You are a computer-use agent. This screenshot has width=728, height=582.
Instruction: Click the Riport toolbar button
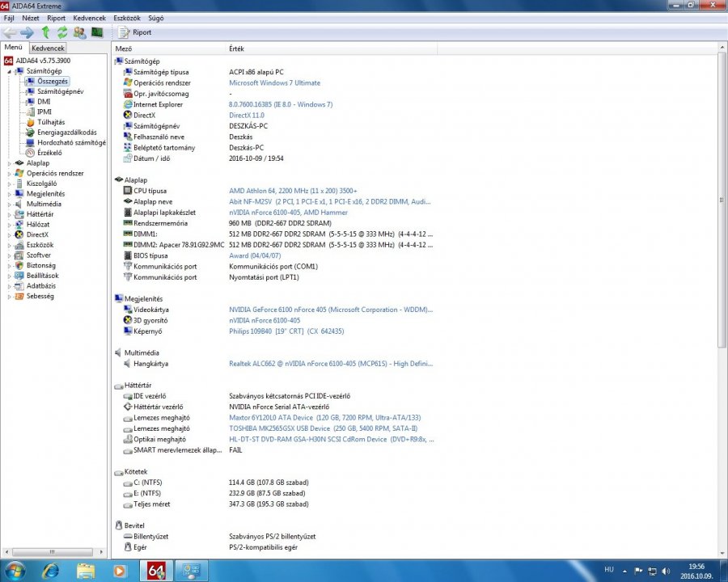pyautogui.click(x=135, y=32)
